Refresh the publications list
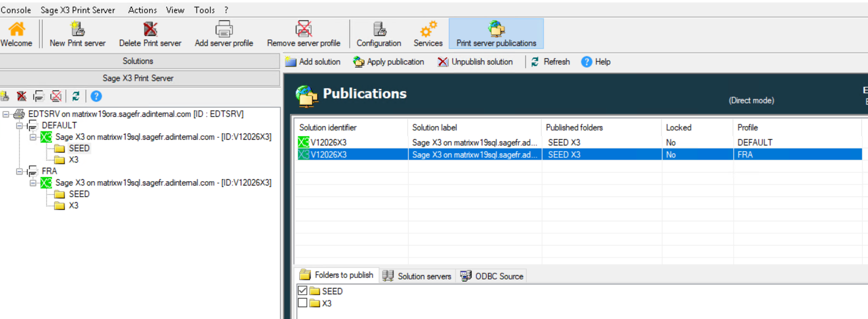 coord(550,62)
